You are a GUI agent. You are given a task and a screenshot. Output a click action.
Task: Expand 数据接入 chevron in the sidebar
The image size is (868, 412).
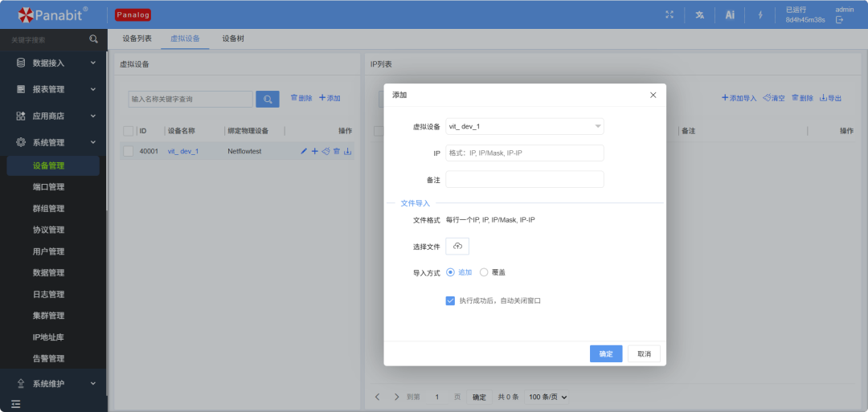coord(93,63)
